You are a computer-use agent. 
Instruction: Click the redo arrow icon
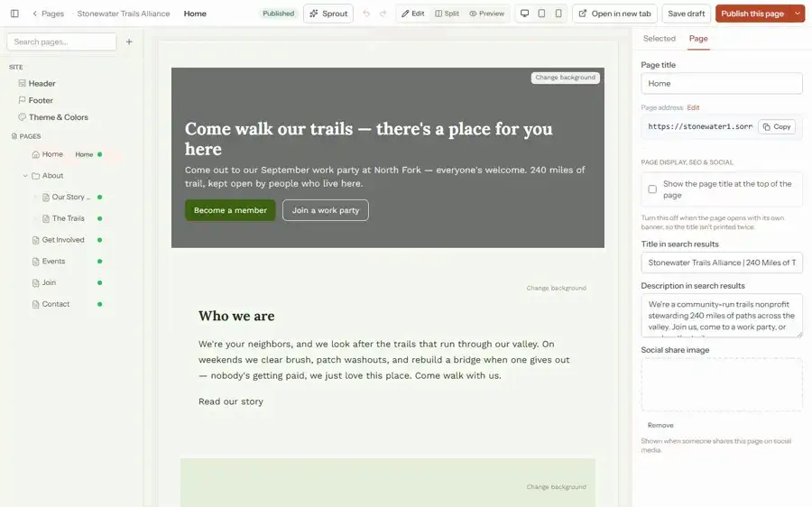point(383,14)
